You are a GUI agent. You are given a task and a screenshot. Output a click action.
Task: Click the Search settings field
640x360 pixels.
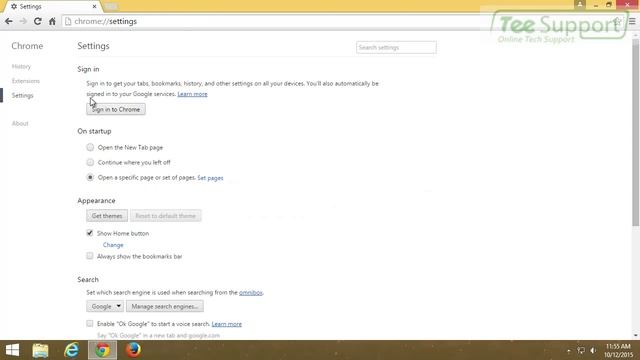pyautogui.click(x=396, y=47)
